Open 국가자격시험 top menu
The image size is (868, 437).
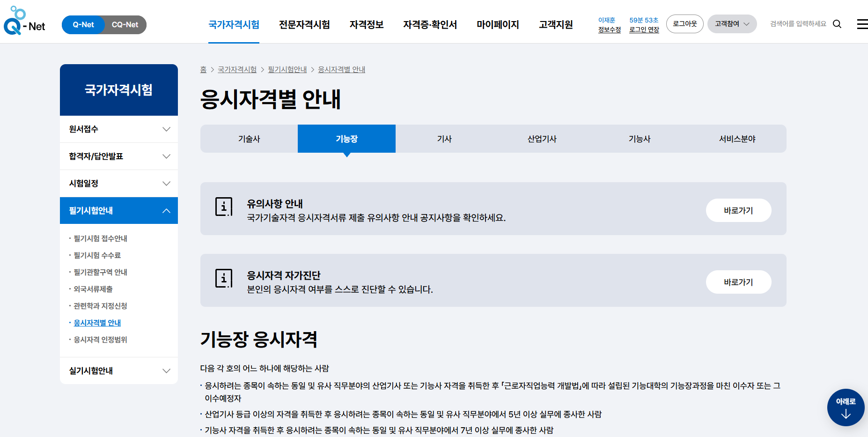234,25
